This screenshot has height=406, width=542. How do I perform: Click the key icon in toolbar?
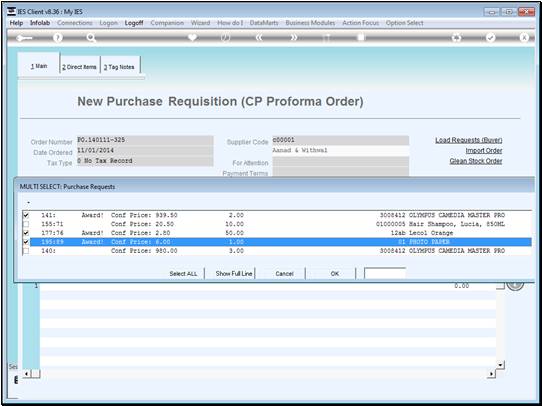pyautogui.click(x=24, y=38)
